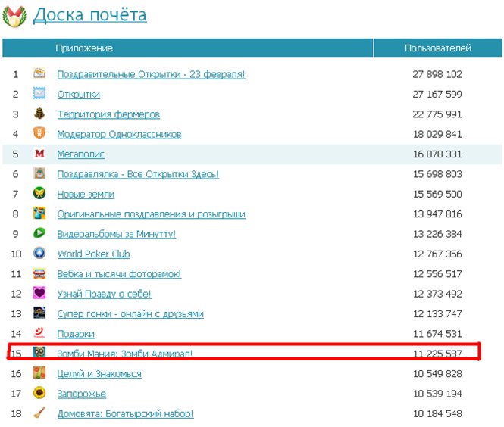Open Модератор Одноклассников link

[x=119, y=134]
